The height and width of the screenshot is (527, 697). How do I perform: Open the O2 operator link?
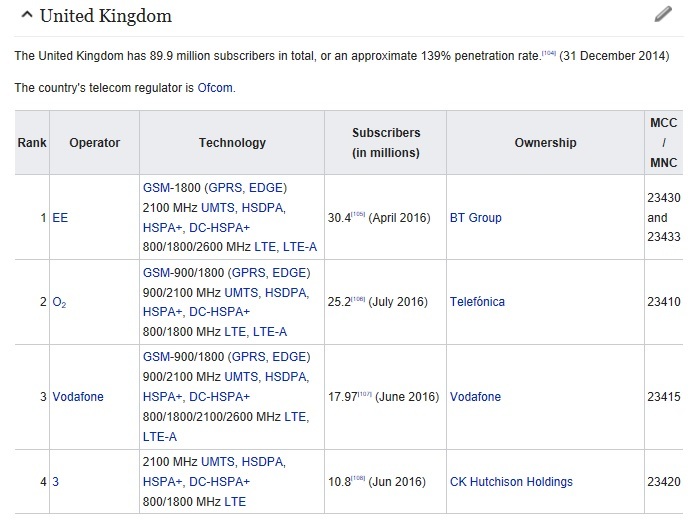tap(59, 302)
